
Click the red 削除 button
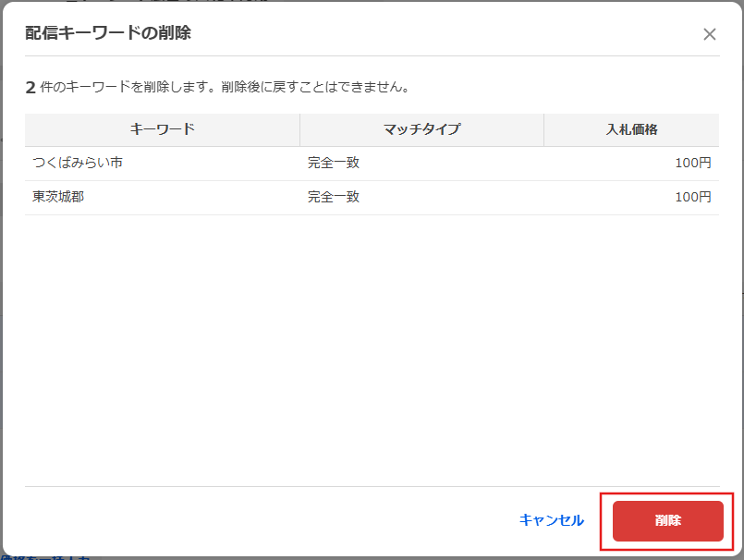point(667,520)
